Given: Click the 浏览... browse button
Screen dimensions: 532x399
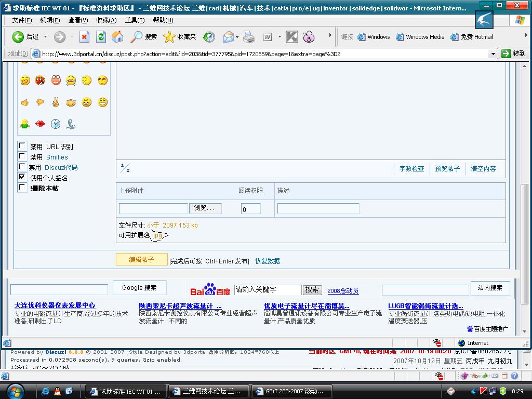Looking at the screenshot, I should click(x=205, y=208).
